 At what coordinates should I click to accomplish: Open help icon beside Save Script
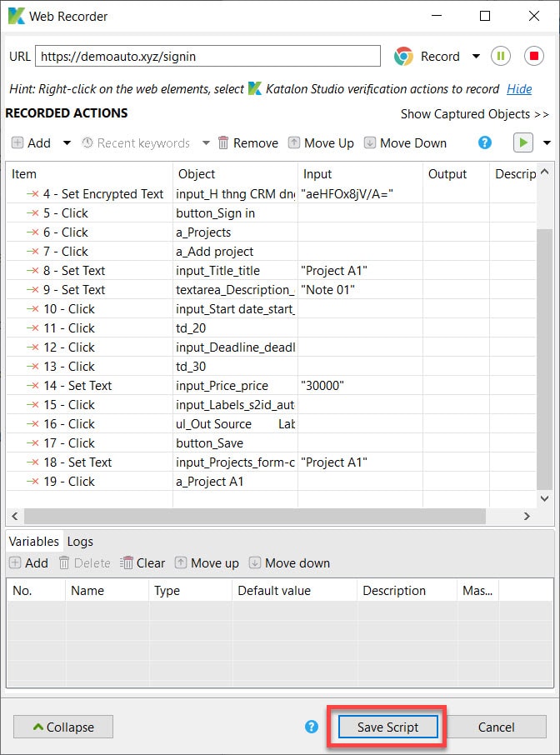pyautogui.click(x=312, y=727)
